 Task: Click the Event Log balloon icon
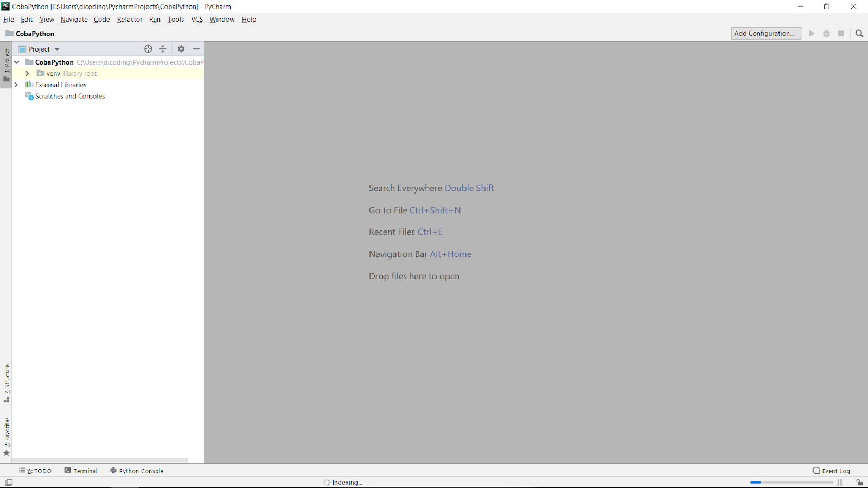coord(816,471)
